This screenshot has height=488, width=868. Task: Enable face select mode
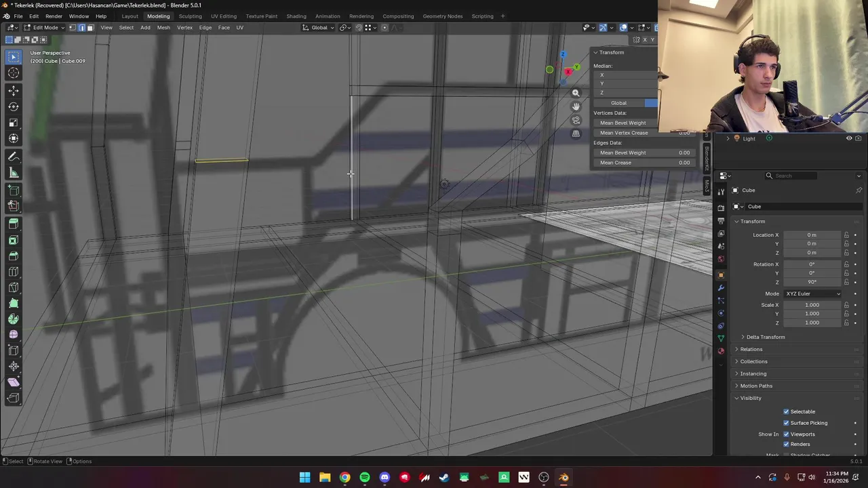pyautogui.click(x=90, y=28)
